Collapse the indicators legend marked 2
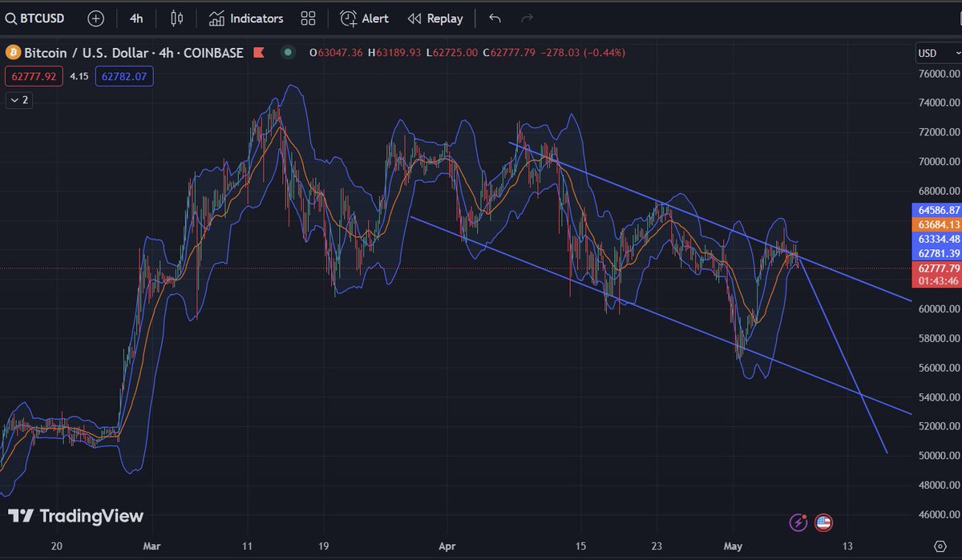 pos(18,100)
